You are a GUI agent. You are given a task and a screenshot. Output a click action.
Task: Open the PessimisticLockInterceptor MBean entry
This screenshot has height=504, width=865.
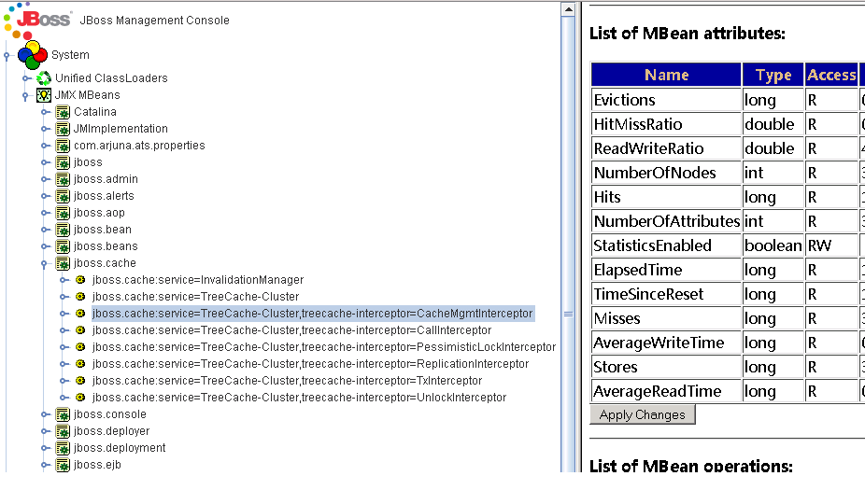324,347
